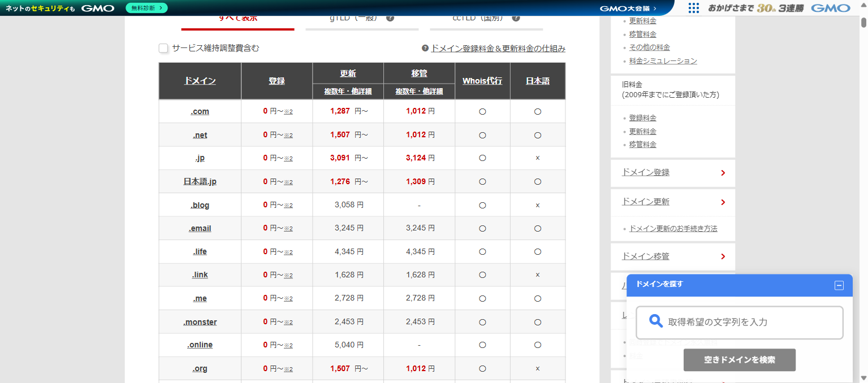The height and width of the screenshot is (383, 868).
Task: Click the .jp transfer price 3,124 円
Action: coord(420,158)
